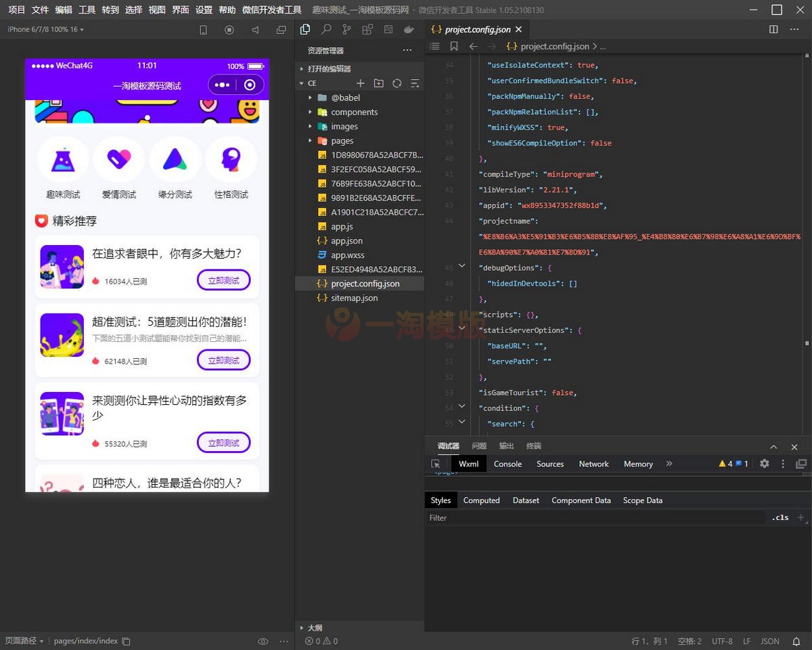Collapse all folders in CE explorer
Viewport: 812px width, 650px height.
click(415, 83)
